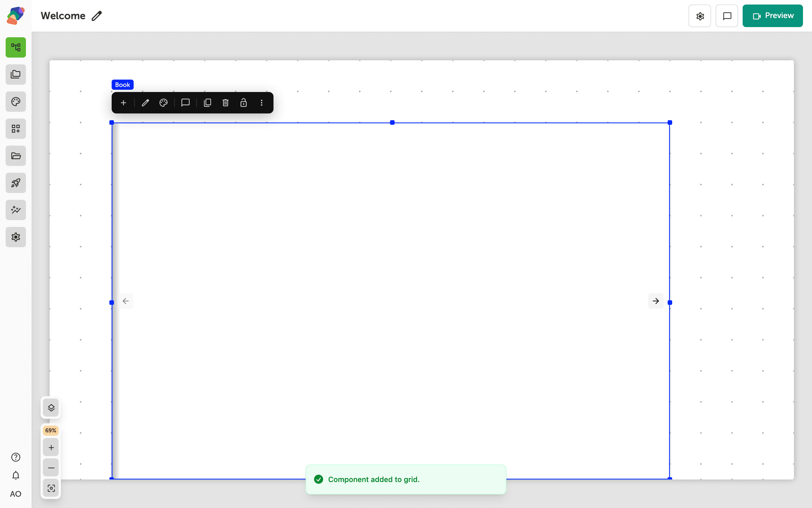Viewport: 812px width, 508px height.
Task: Open comments panel in top bar
Action: click(x=727, y=16)
